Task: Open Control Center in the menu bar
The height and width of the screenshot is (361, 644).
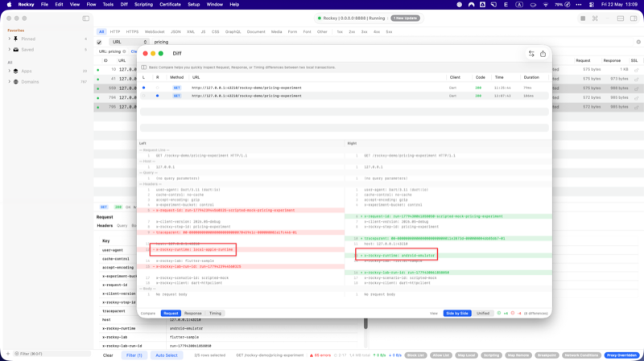Action: tap(592, 5)
